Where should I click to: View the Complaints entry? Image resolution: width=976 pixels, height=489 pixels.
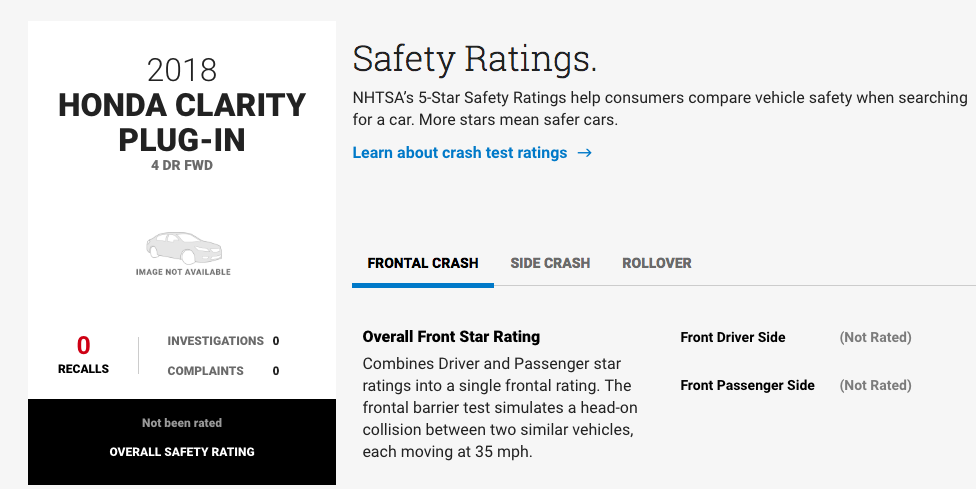coord(206,371)
